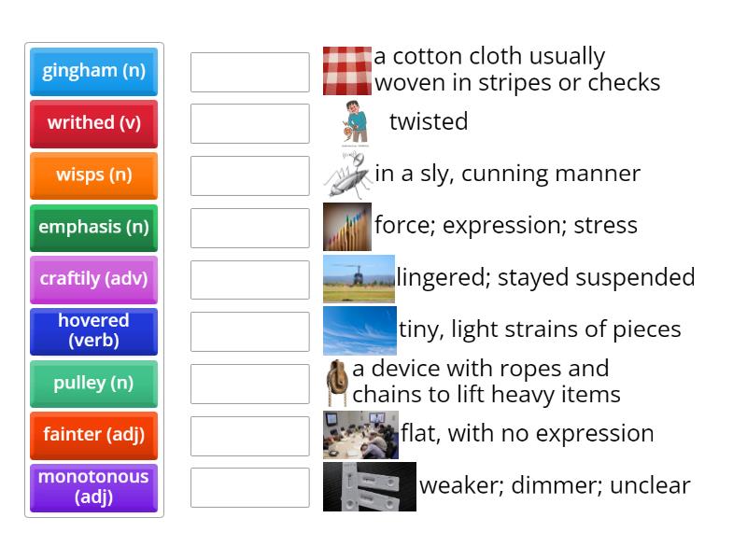Viewport: 747px width, 560px height.
Task: Click the answer box beside the pulley definition
Action: tap(248, 382)
